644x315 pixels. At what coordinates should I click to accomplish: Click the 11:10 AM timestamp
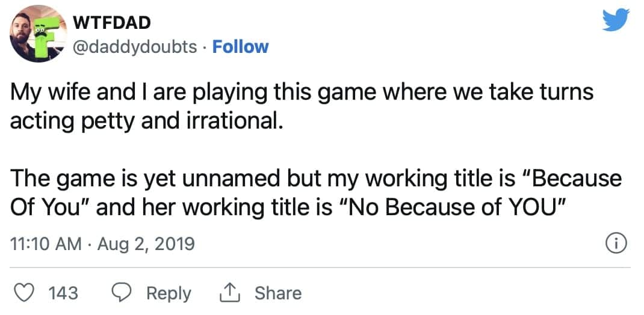coord(45,244)
